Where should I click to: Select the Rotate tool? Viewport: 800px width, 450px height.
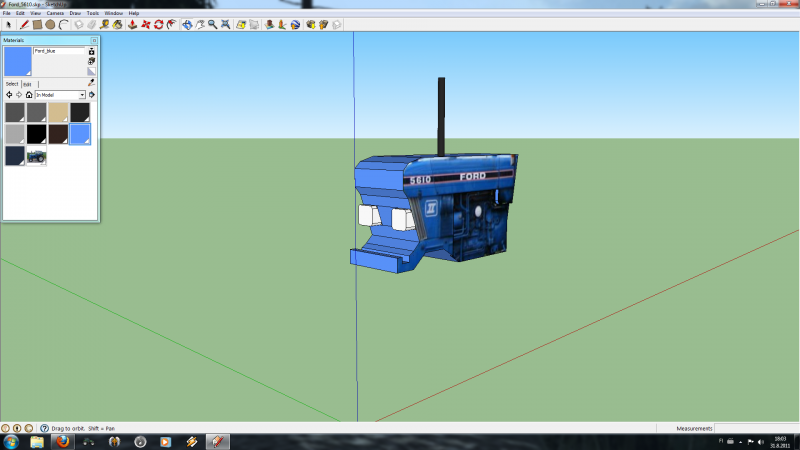tap(159, 24)
